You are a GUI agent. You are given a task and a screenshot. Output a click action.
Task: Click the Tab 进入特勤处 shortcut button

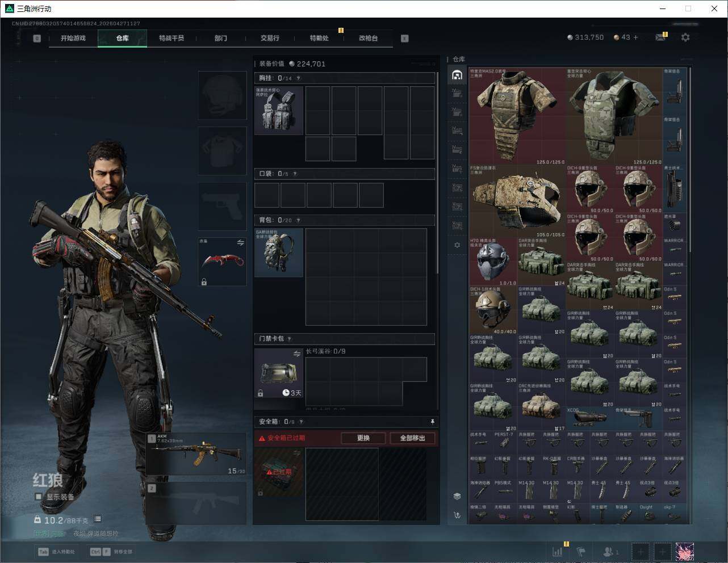point(56,552)
